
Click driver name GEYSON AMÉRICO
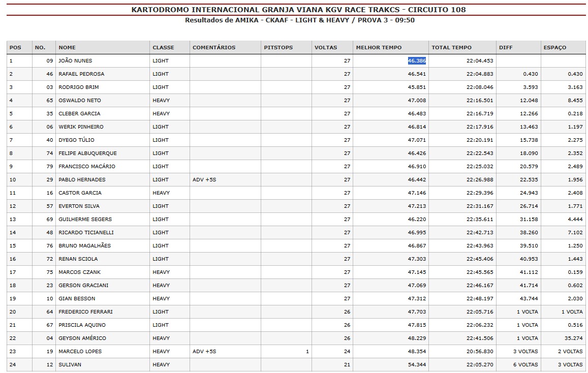point(82,338)
